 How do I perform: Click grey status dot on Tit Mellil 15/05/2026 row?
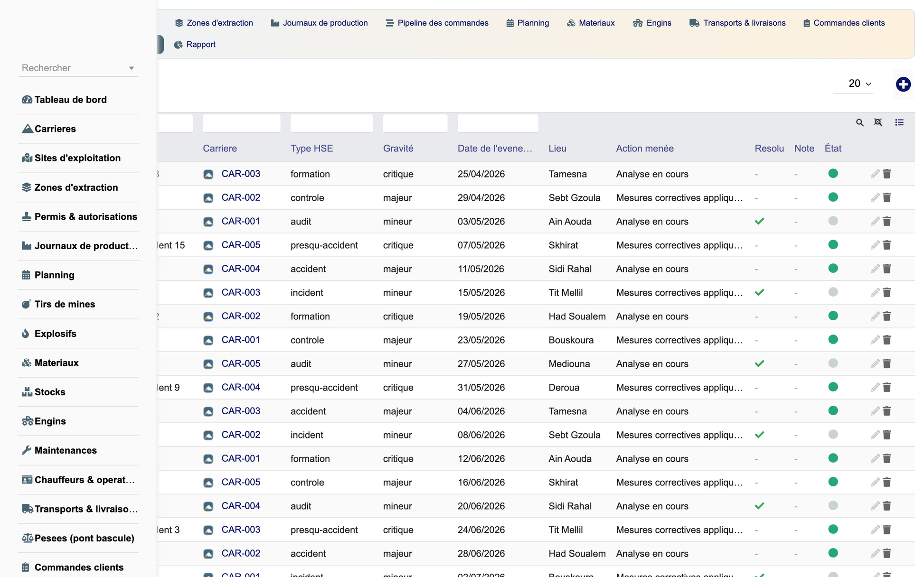point(833,292)
